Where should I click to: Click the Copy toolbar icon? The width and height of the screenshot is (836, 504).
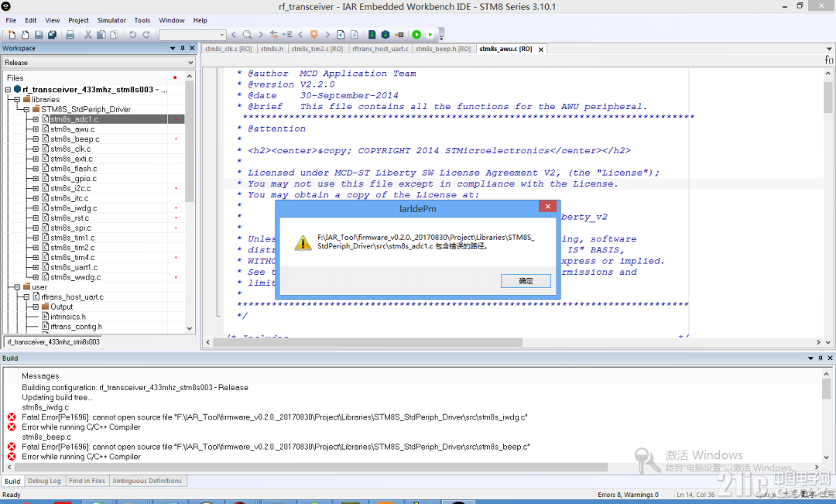point(101,35)
